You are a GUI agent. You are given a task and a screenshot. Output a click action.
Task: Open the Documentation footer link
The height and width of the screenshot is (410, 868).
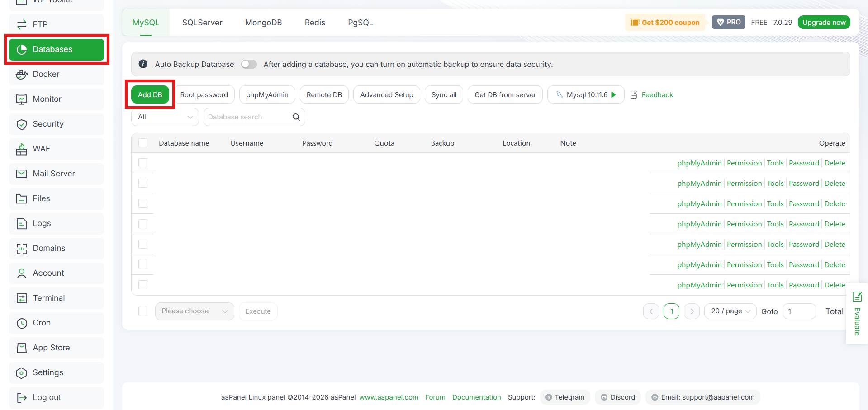coord(477,397)
